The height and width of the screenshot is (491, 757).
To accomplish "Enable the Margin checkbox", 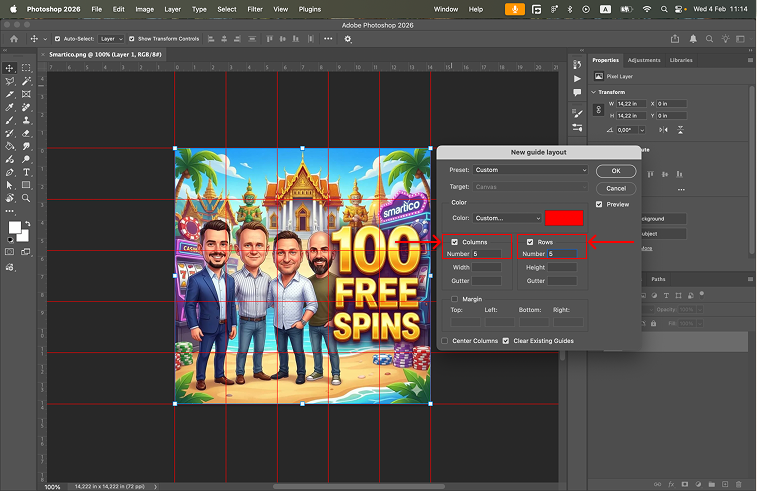I will [455, 299].
